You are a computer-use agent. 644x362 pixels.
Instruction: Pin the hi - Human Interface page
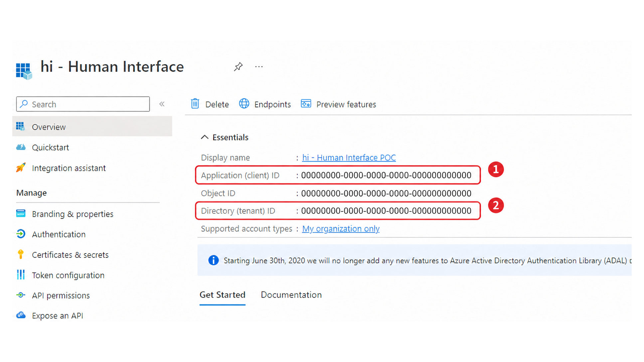coord(238,67)
